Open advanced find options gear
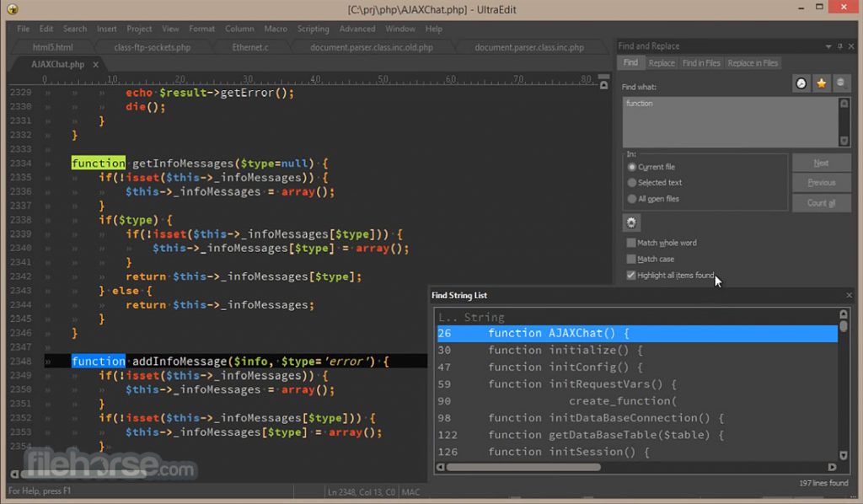 click(x=631, y=223)
